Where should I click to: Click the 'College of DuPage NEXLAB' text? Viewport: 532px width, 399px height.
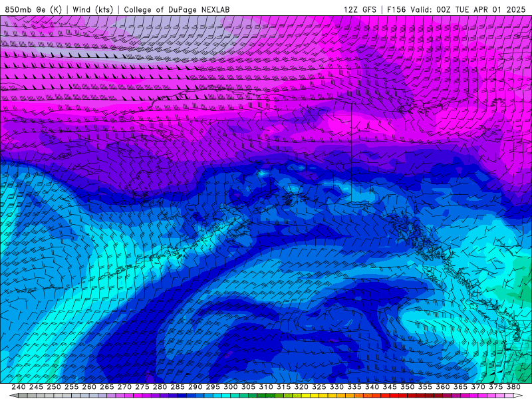177,9
